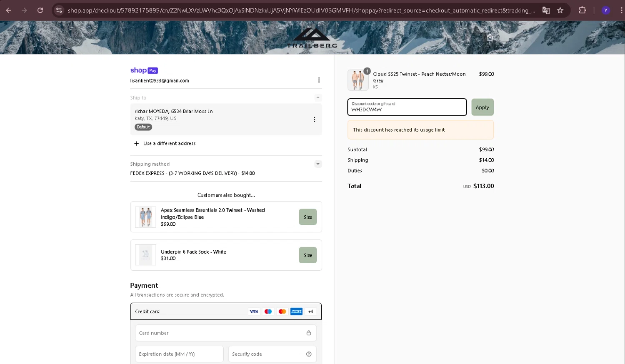
Task: Click the Maestro card icon
Action: point(268,312)
